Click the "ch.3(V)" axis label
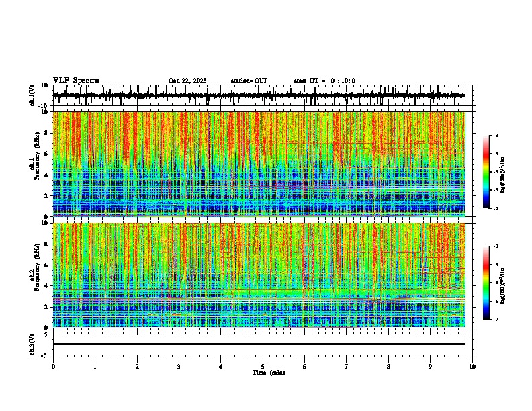The image size is (532, 411). (x=32, y=345)
